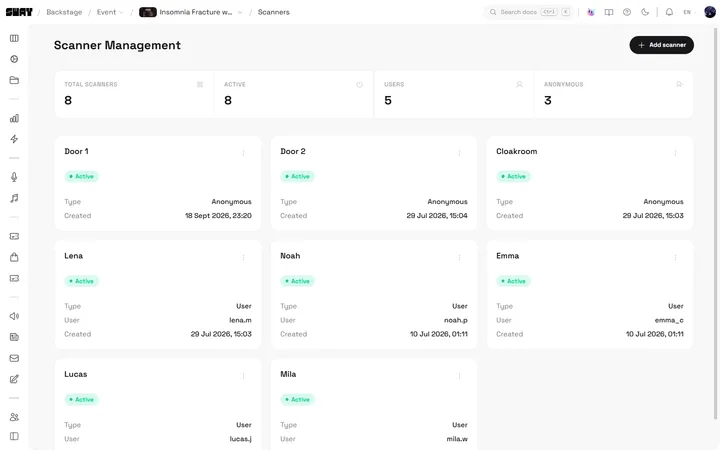Click username emma_c
Image resolution: width=720 pixels, height=450 pixels.
point(669,320)
